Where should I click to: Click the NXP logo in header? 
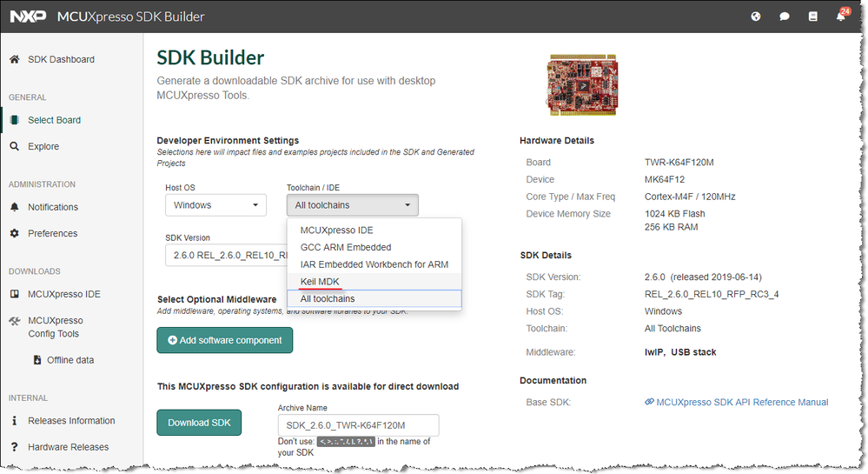(x=28, y=17)
